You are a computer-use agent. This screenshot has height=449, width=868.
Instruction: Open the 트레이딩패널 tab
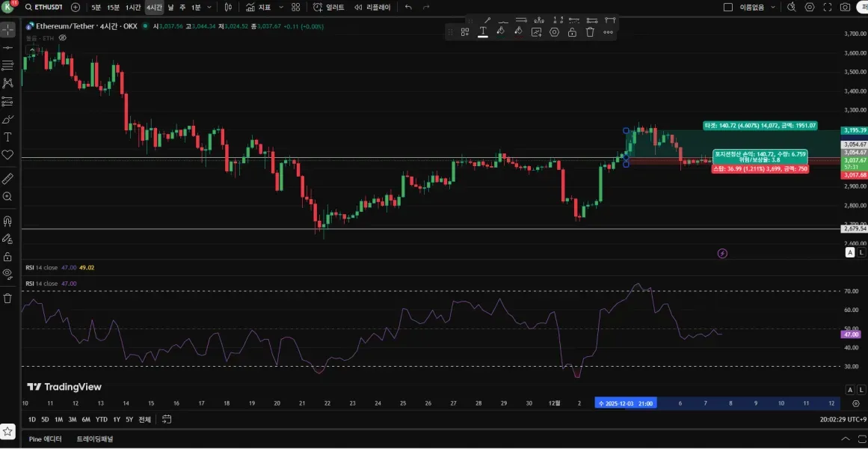[x=94, y=439]
